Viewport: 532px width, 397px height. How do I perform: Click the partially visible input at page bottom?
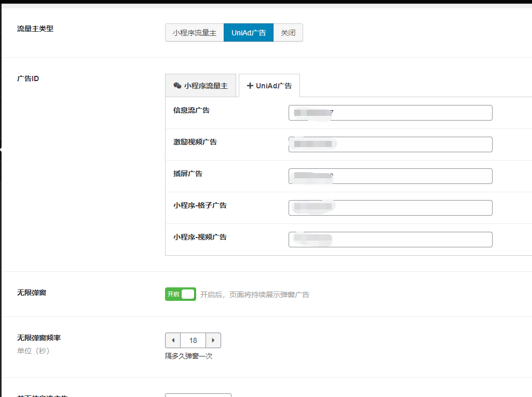pos(198,395)
